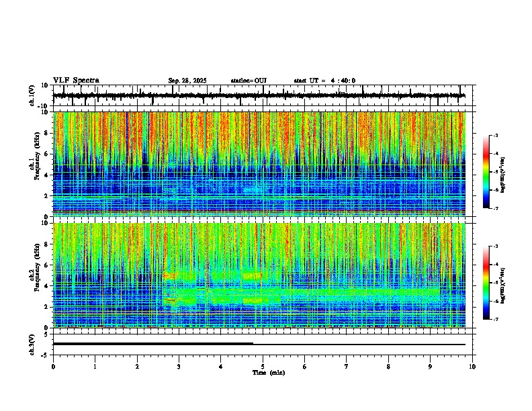Click time axis tick label "7"
The height and width of the screenshot is (411, 532).
(x=347, y=367)
